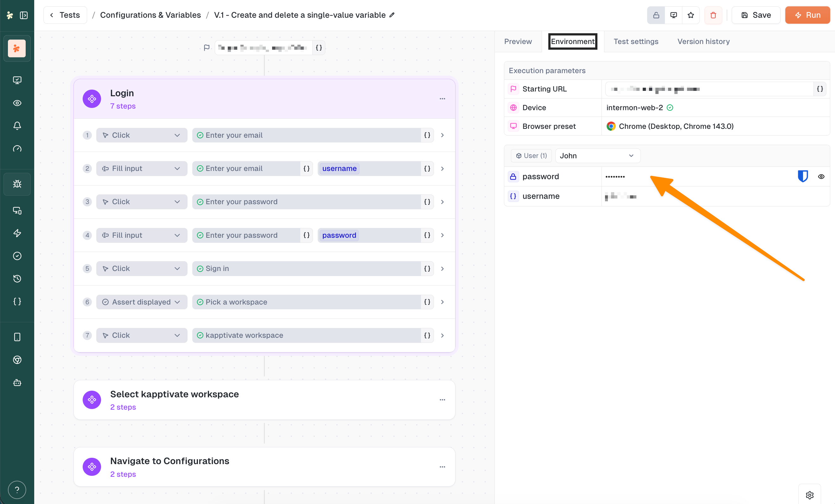Open the circled checkmark icon in sidebar
The width and height of the screenshot is (835, 504).
click(17, 256)
